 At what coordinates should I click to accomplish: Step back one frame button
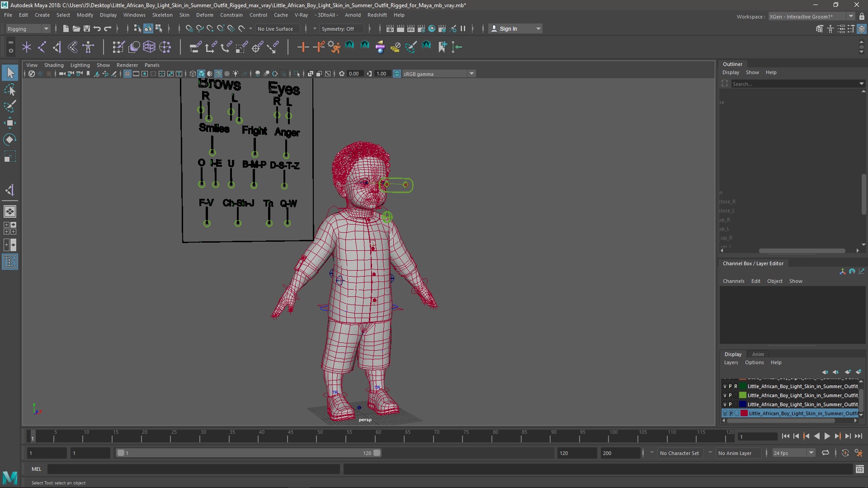pos(796,436)
